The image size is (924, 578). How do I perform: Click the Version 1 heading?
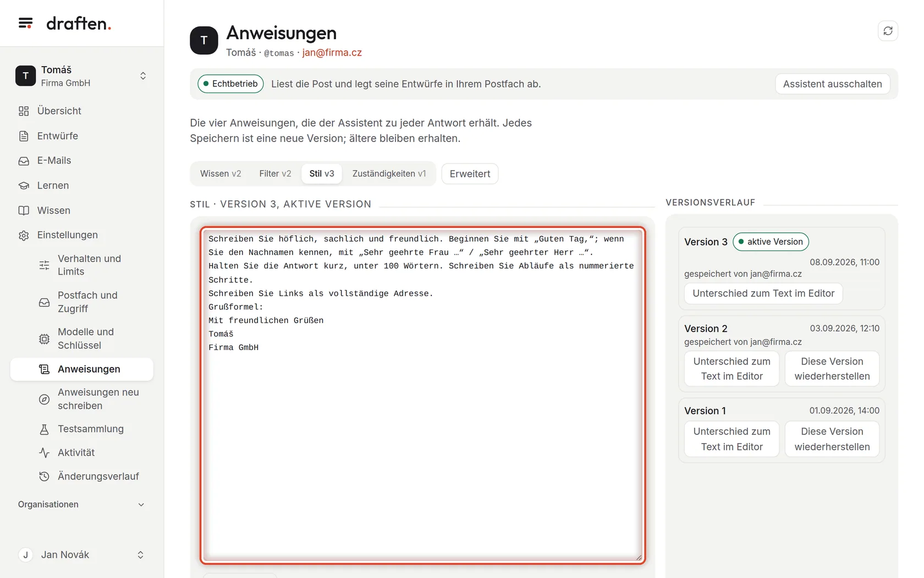click(x=705, y=411)
